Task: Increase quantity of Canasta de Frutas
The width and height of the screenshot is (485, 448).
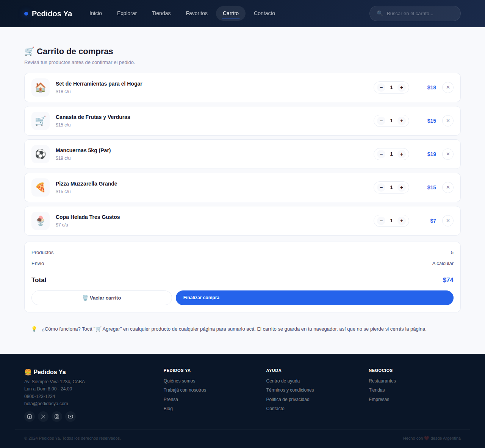Action: tap(402, 121)
